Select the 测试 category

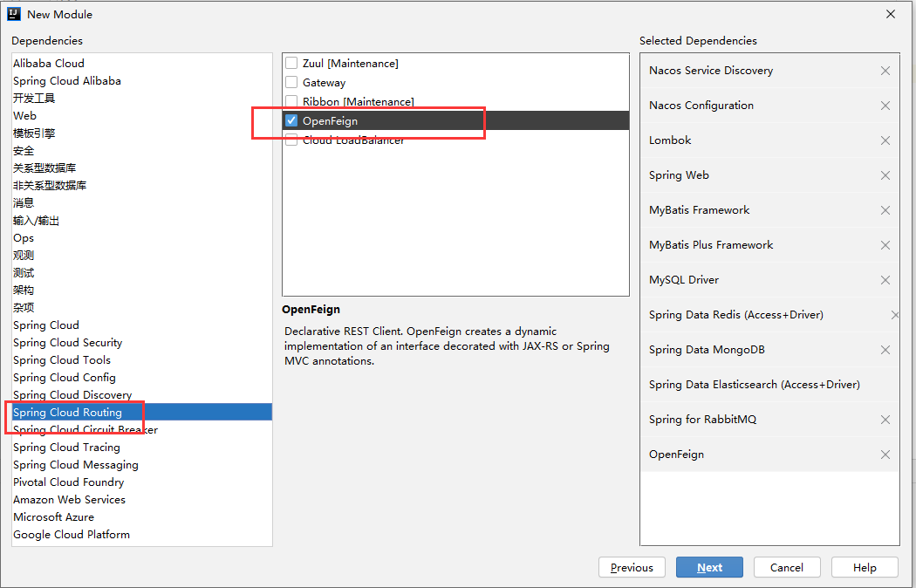[142, 273]
